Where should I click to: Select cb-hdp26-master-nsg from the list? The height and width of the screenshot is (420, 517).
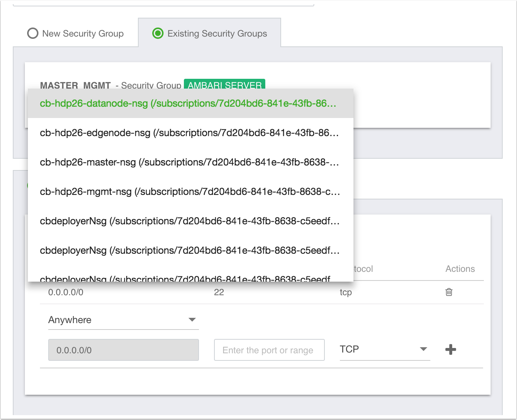point(188,162)
